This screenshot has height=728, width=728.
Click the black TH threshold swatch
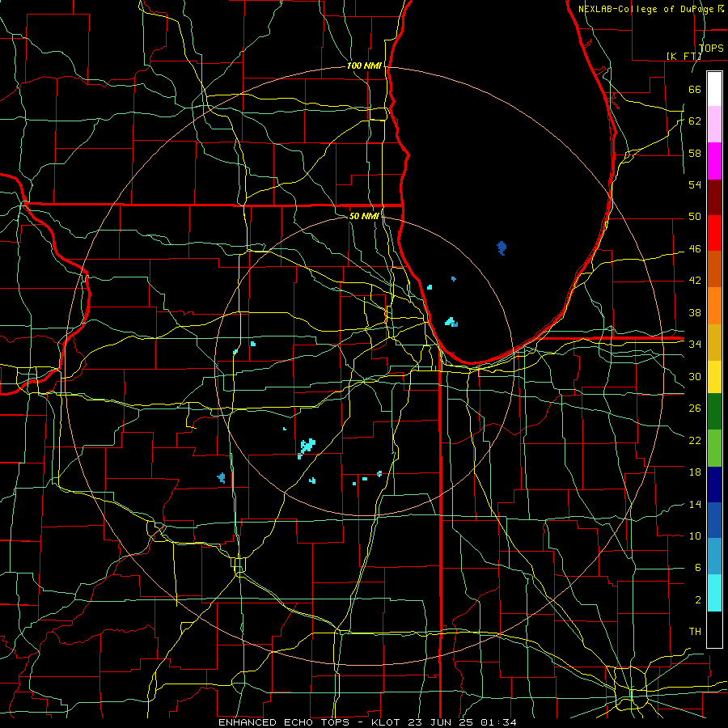[x=714, y=629]
